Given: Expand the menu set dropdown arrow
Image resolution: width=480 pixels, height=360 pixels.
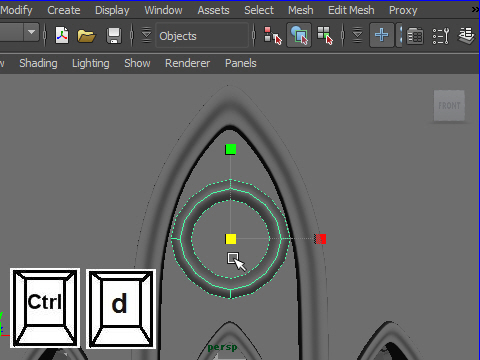Looking at the screenshot, I should [x=32, y=32].
